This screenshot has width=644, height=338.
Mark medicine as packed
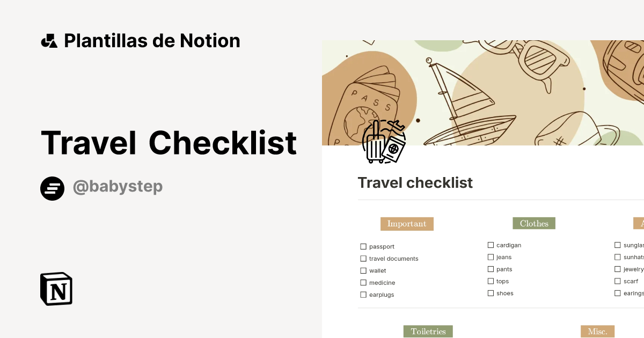coord(363,282)
